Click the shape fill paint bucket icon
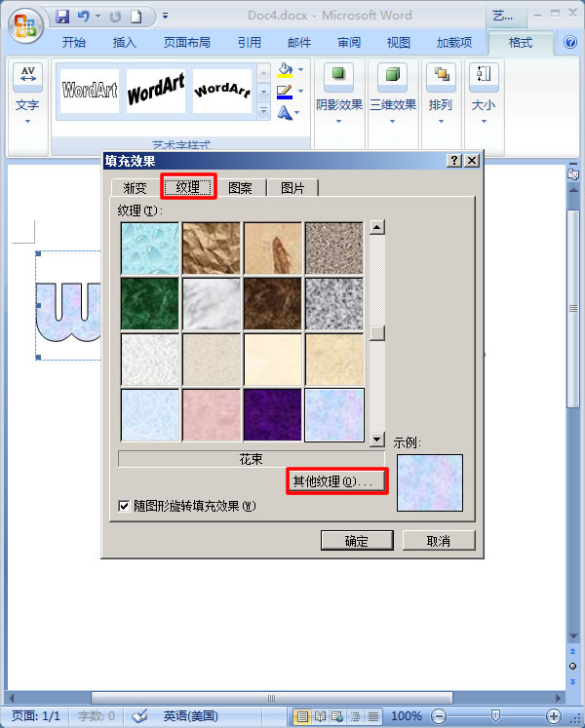 point(285,70)
